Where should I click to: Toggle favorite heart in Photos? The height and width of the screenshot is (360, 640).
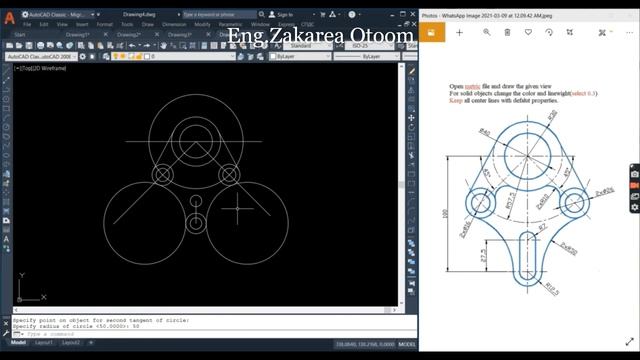point(528,32)
